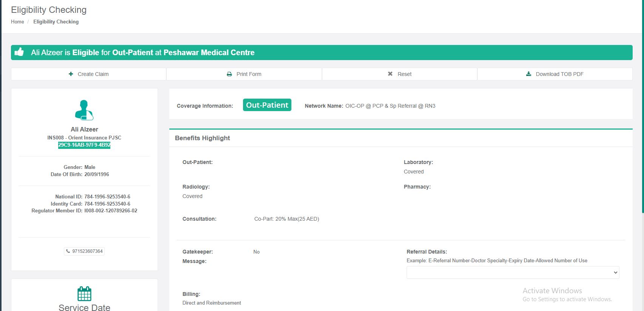
Task: Click the X icon next to Reset
Action: [390, 74]
